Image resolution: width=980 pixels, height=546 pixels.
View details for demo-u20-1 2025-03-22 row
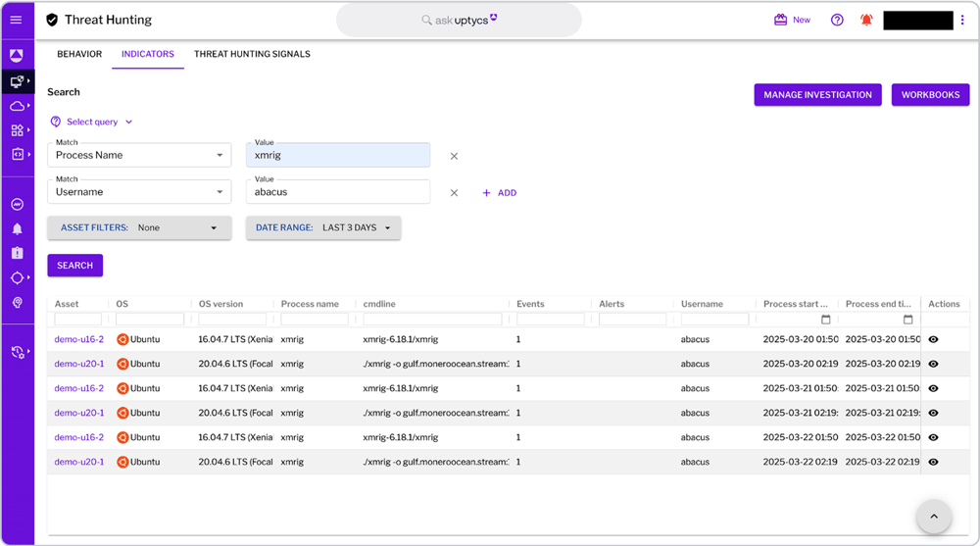coord(933,463)
